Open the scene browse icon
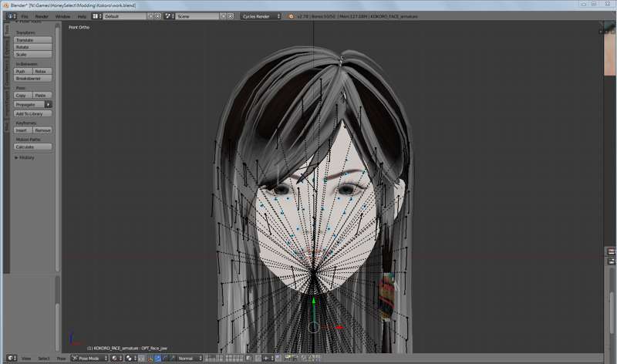 [170, 16]
